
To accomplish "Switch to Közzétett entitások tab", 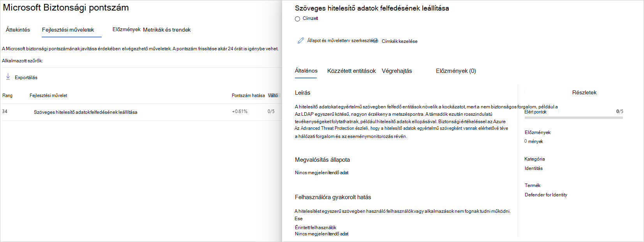I will pyautogui.click(x=351, y=71).
